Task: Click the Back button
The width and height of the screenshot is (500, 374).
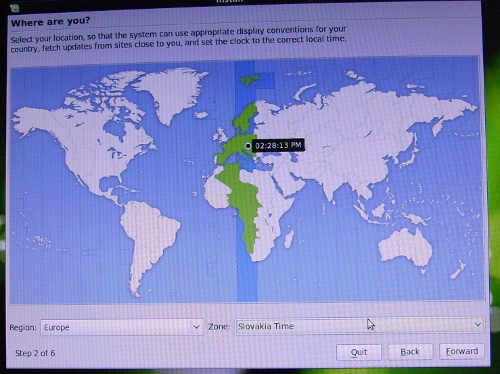Action: [x=410, y=352]
